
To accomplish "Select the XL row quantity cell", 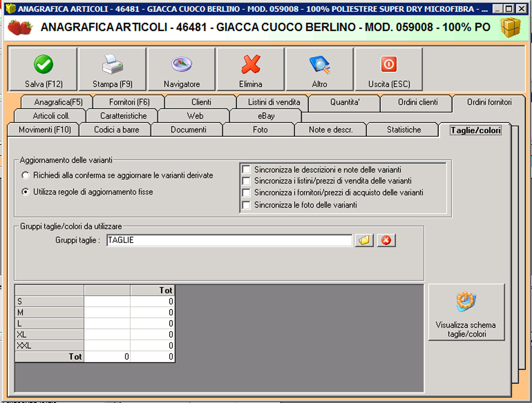I will pos(107,334).
